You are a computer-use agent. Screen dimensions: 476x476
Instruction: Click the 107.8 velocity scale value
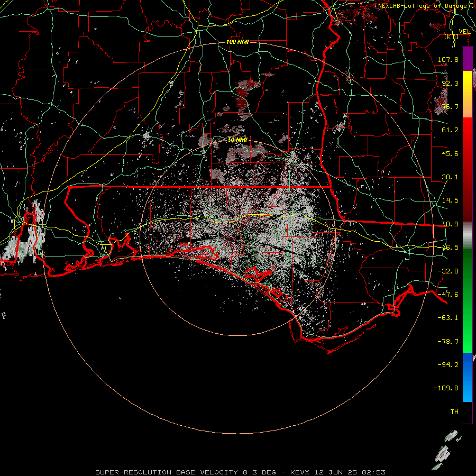point(448,59)
